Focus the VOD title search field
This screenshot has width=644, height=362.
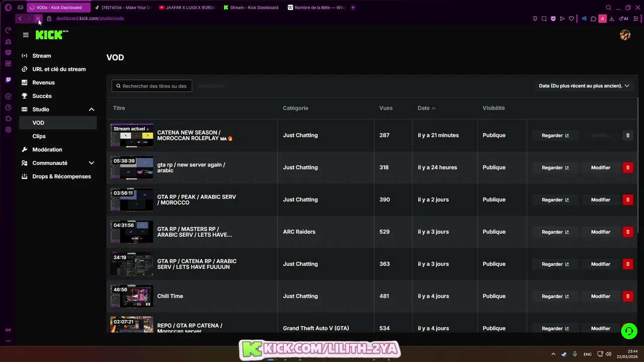point(152,86)
